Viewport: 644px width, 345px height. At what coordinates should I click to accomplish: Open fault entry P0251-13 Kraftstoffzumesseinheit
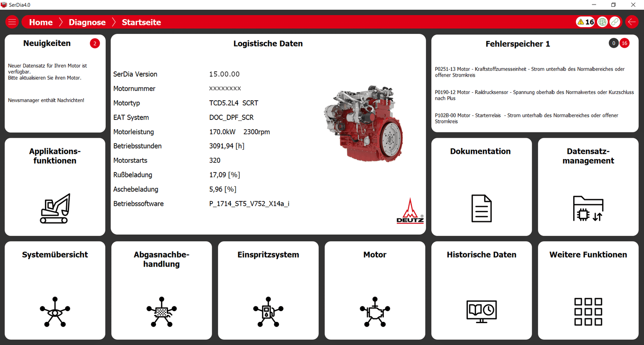(x=530, y=72)
